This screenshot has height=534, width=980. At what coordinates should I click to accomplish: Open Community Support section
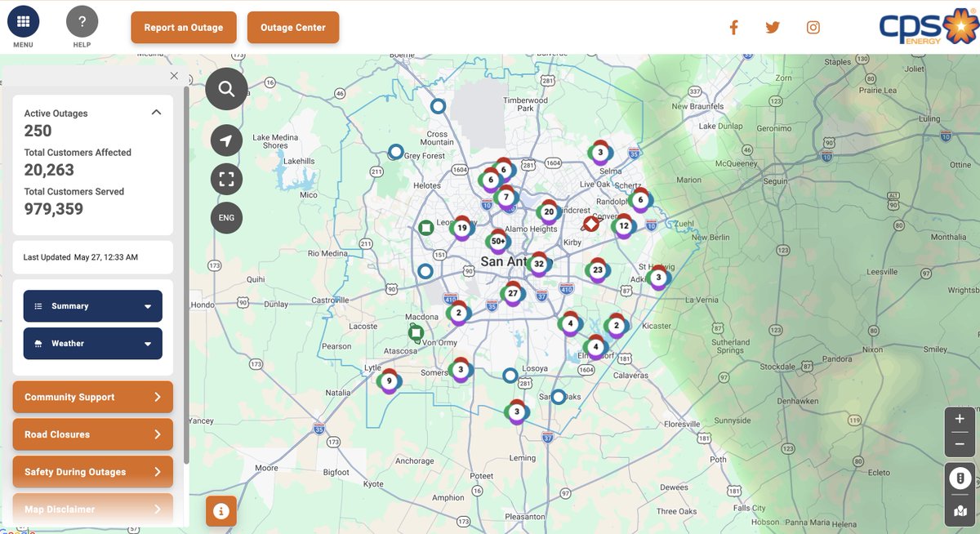pyautogui.click(x=93, y=397)
